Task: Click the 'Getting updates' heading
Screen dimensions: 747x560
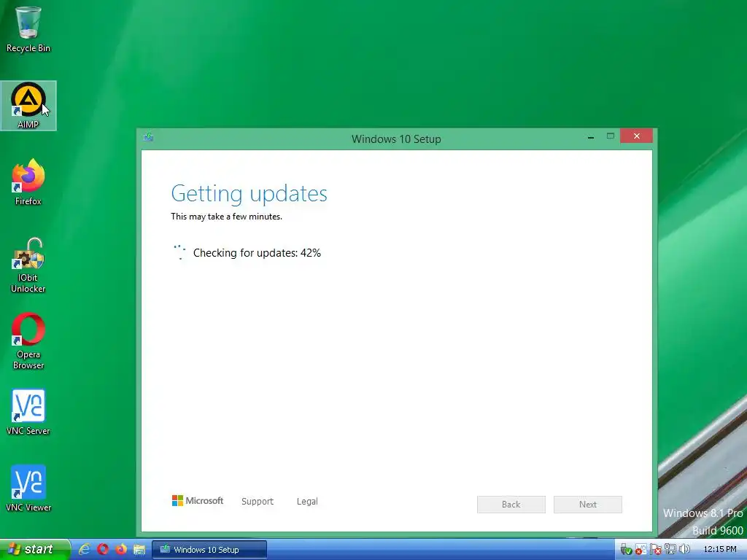Action: point(249,194)
